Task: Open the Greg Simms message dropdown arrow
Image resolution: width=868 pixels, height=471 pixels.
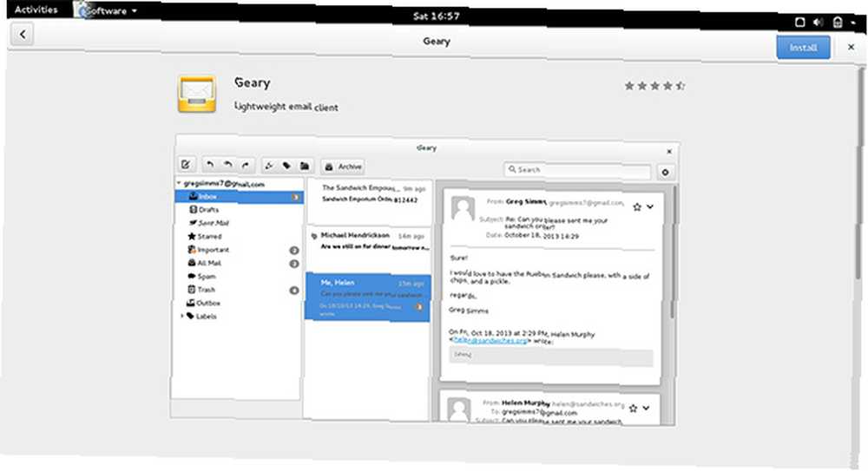Action: [650, 206]
